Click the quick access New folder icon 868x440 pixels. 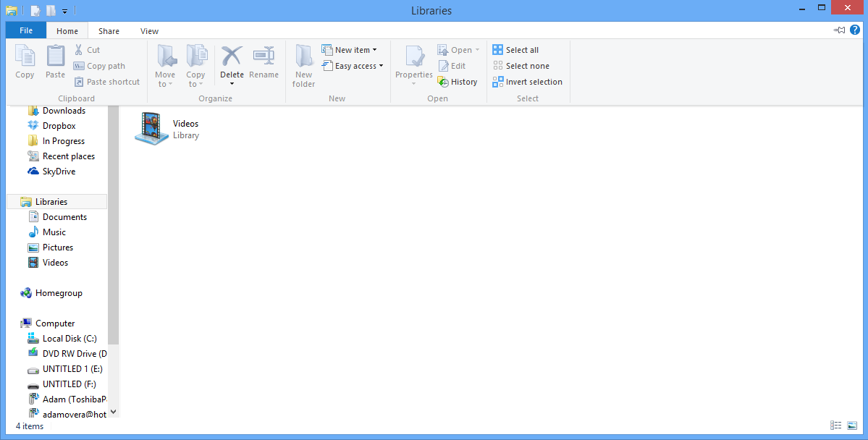(51, 11)
